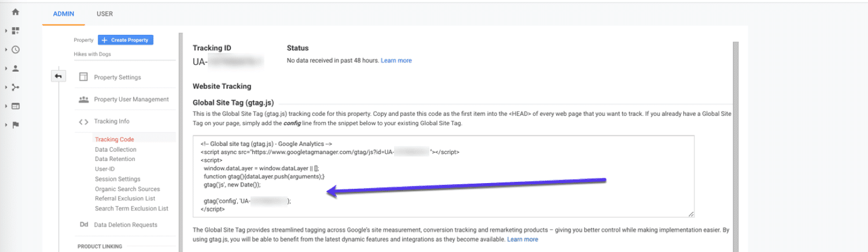Screen dimensions: 868x252
Task: Collapse the Tracking Info section
Action: coord(111,122)
